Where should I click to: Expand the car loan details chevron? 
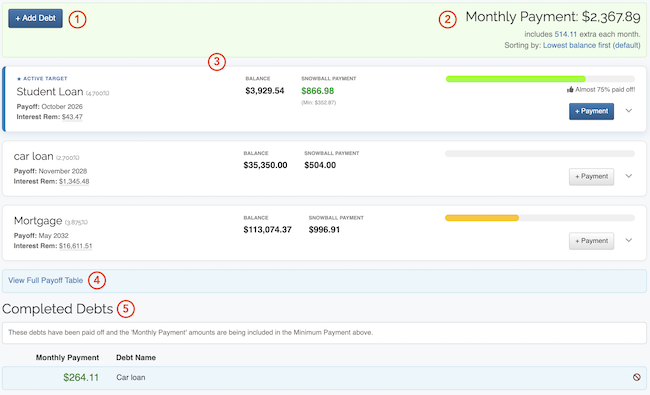[629, 176]
